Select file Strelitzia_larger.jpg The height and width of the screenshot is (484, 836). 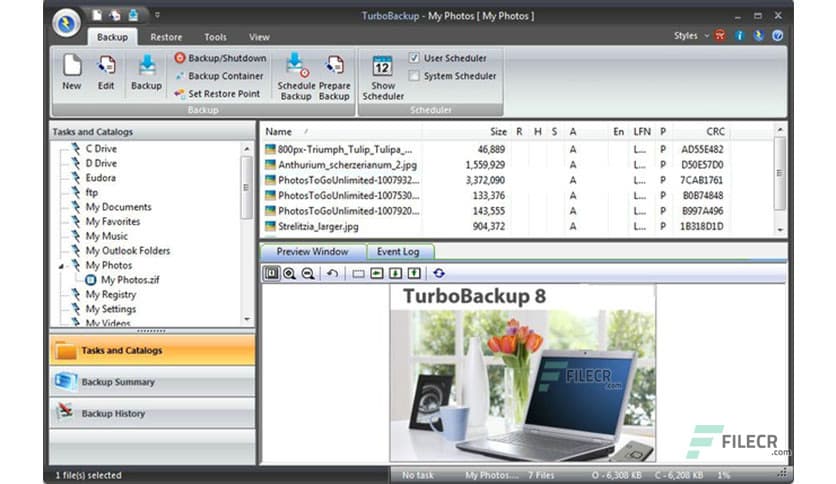(x=318, y=227)
